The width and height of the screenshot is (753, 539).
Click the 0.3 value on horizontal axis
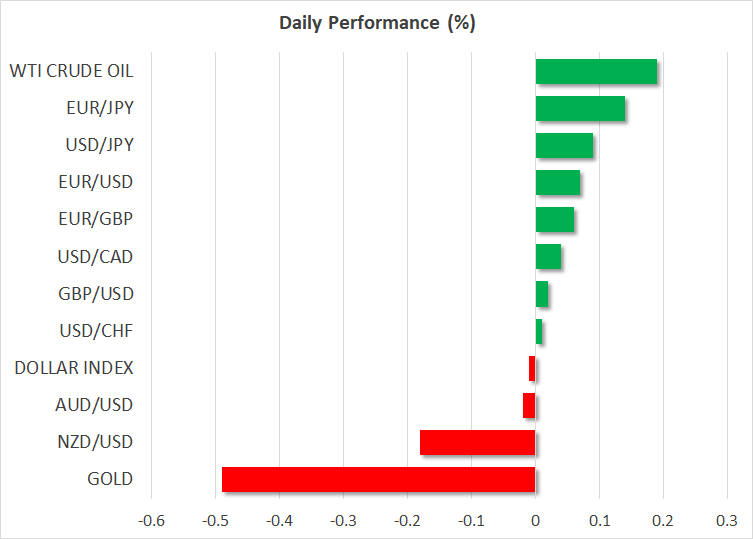click(727, 520)
